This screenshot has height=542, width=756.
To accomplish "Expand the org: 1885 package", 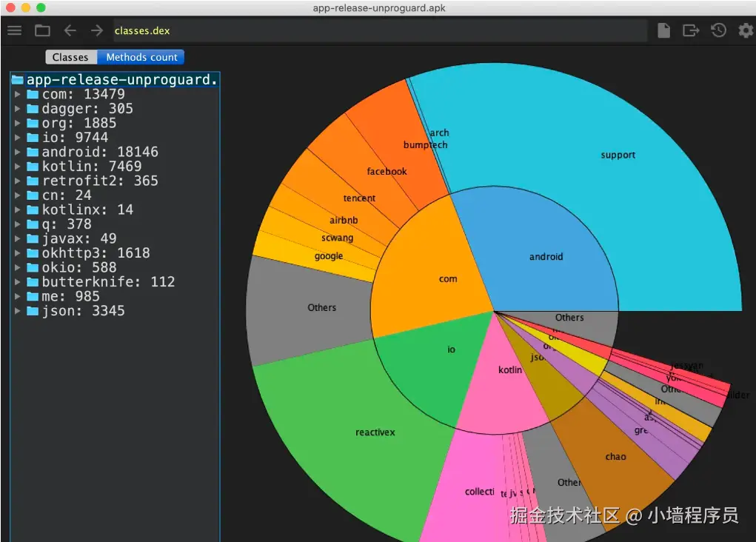I will (x=17, y=123).
